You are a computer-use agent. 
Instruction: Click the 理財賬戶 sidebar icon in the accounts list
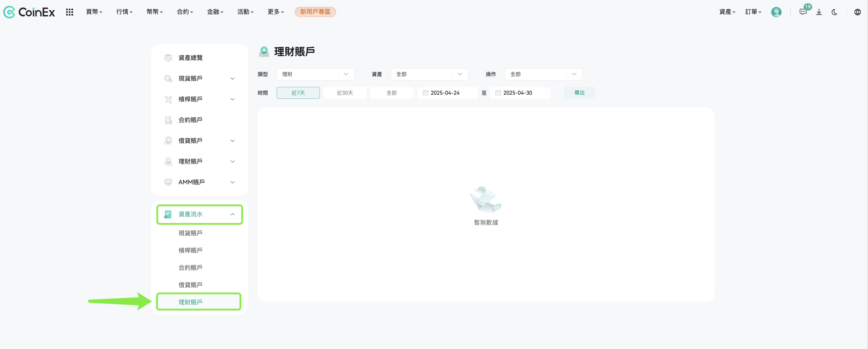point(168,162)
